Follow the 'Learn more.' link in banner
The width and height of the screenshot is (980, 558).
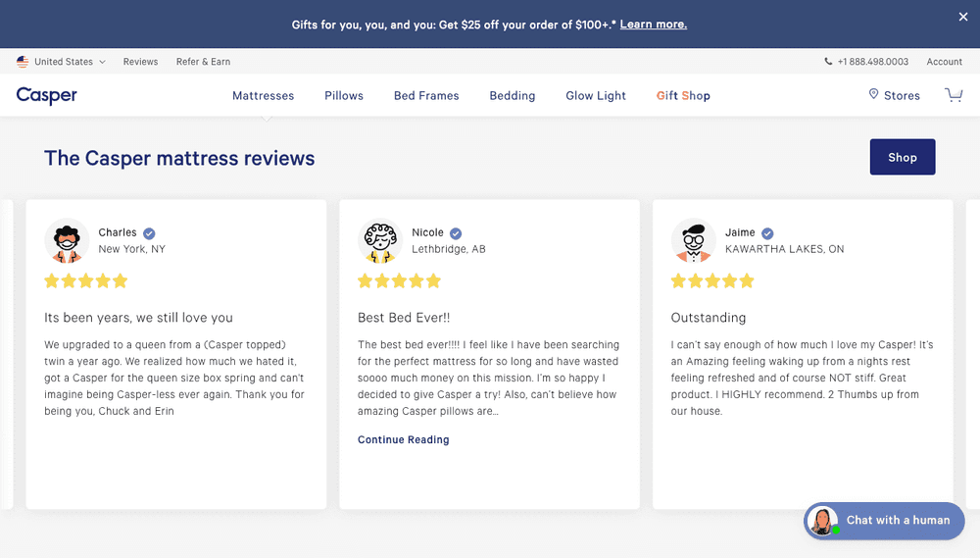(x=653, y=25)
